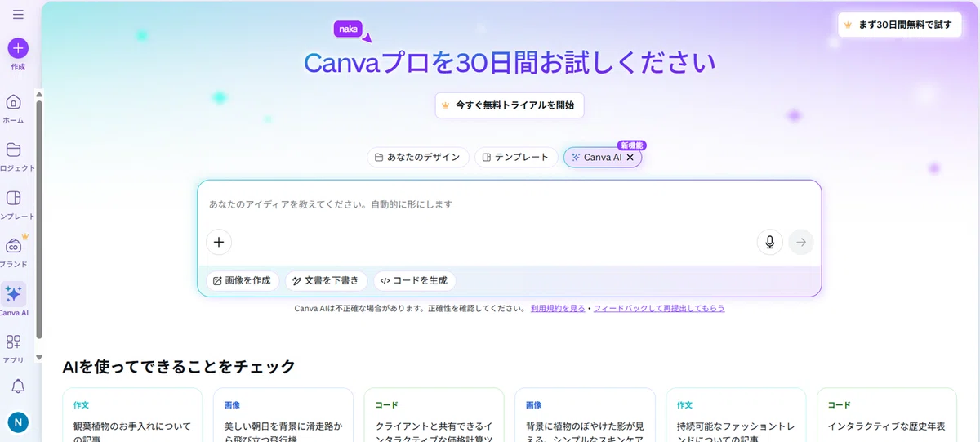
Task: Click AIを使ってできることをチェック heading
Action: pyautogui.click(x=179, y=367)
